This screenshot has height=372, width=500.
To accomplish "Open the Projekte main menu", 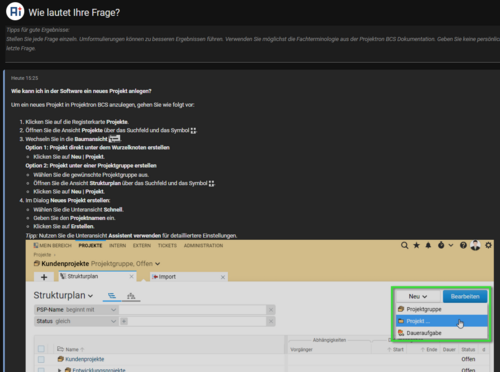I will coord(90,246).
